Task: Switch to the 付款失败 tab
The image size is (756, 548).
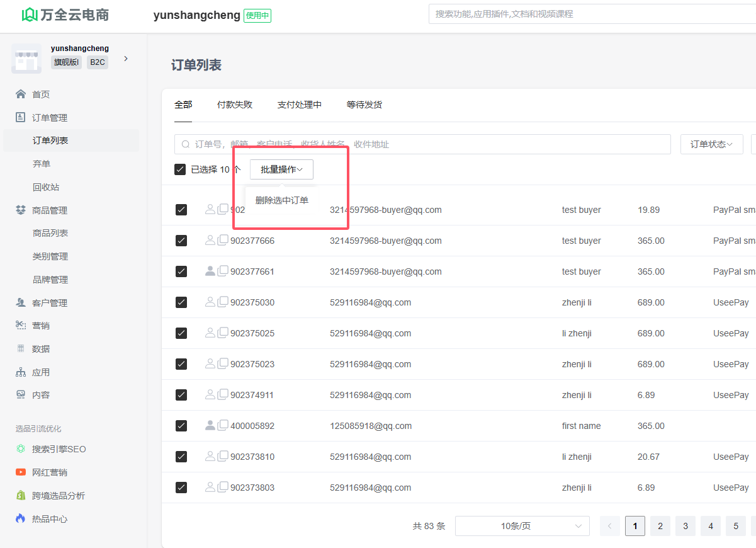Action: click(x=235, y=105)
